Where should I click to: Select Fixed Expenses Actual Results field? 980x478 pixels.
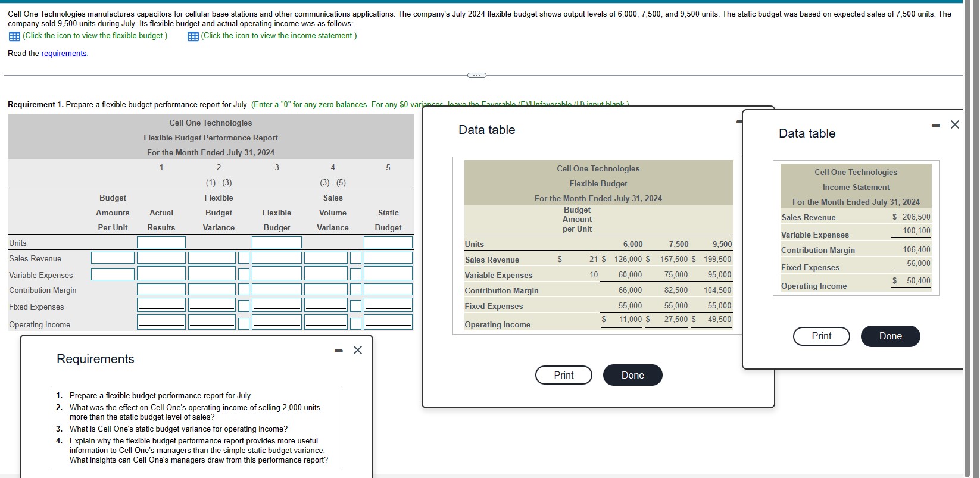pos(161,305)
